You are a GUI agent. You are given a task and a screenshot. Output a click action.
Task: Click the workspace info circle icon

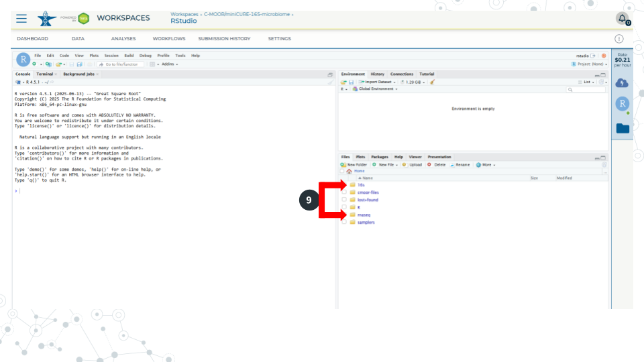[619, 39]
